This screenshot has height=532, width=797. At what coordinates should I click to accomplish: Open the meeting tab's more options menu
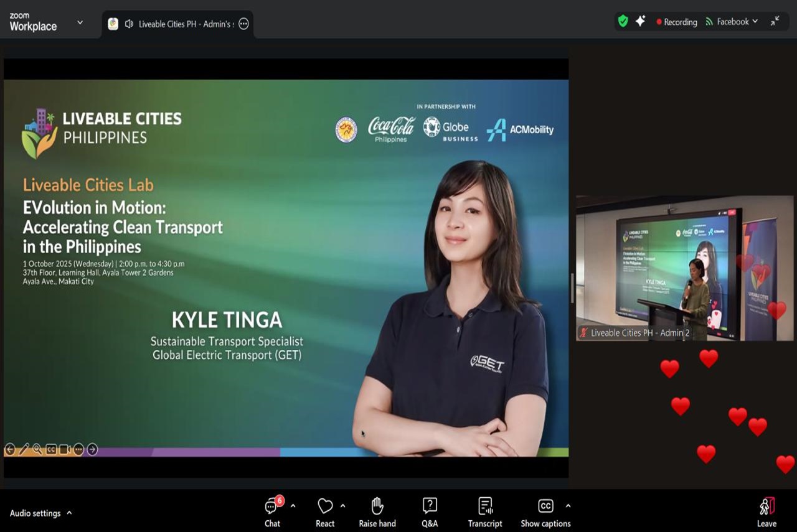click(x=243, y=24)
